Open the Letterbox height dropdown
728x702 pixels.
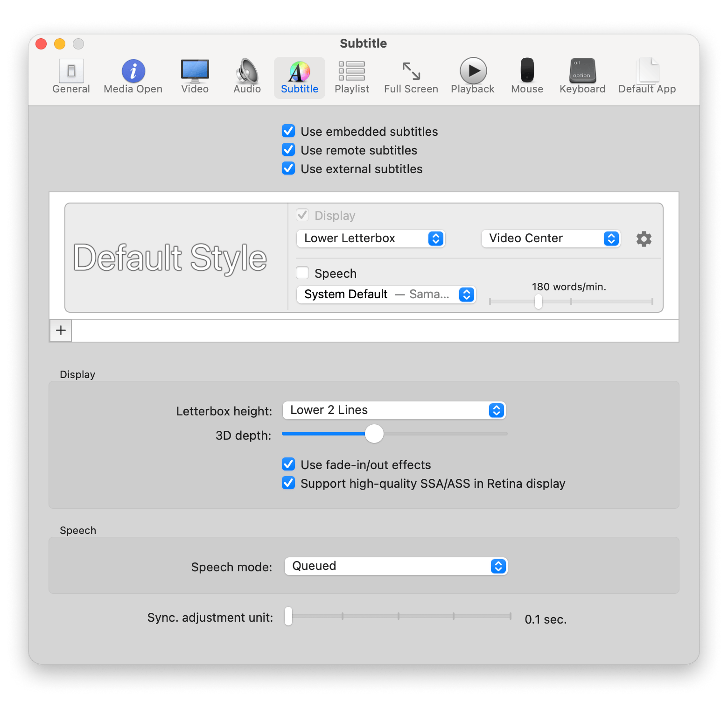(x=394, y=410)
